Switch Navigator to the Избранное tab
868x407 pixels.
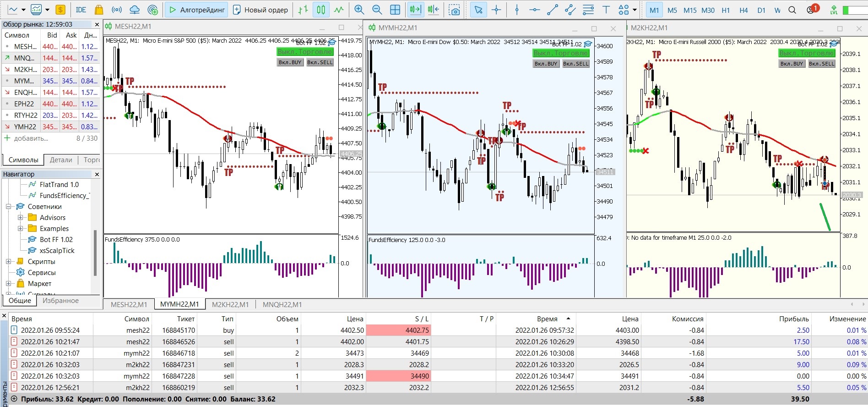(x=60, y=301)
